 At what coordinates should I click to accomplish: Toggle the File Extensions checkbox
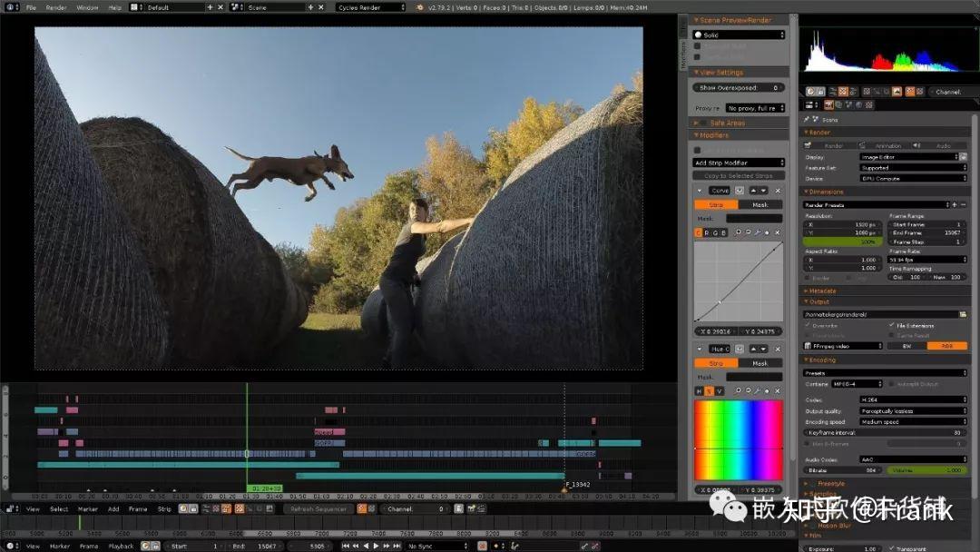pos(892,325)
